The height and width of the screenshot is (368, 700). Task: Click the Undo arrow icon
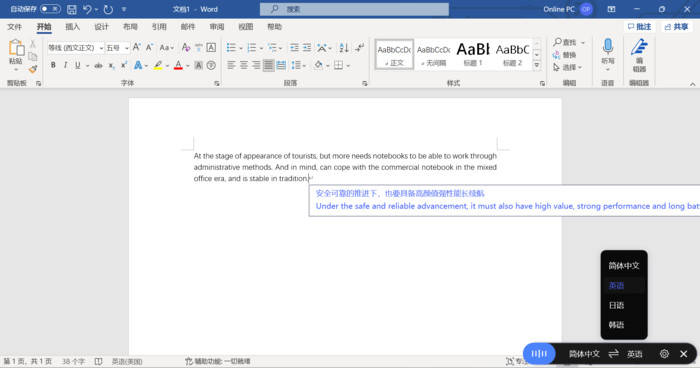tap(87, 9)
